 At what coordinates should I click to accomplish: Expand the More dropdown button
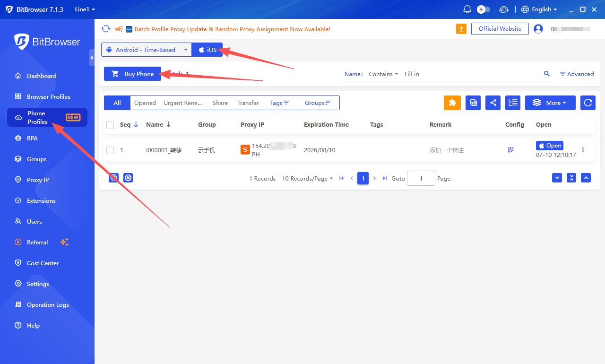click(x=550, y=103)
